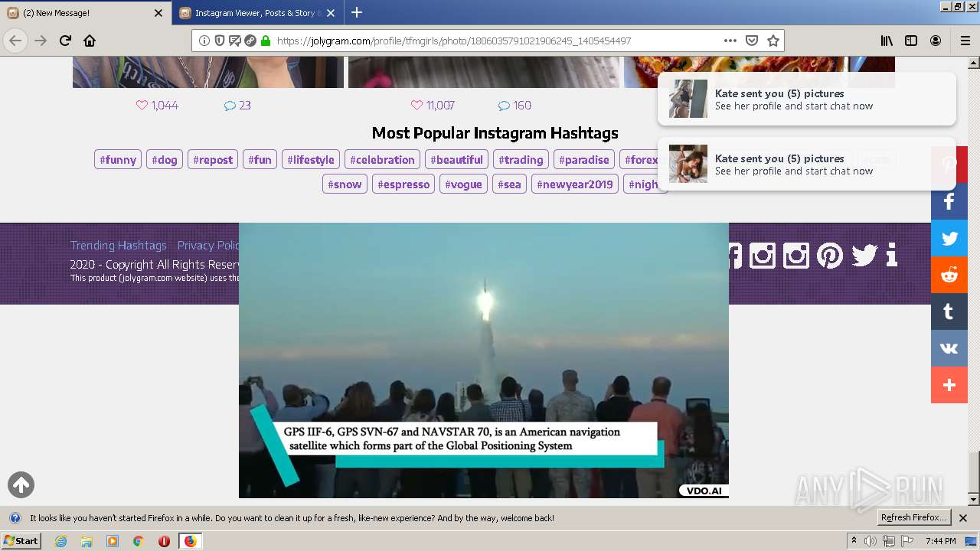
Task: Browse the #beautiful hashtag
Action: (x=456, y=159)
